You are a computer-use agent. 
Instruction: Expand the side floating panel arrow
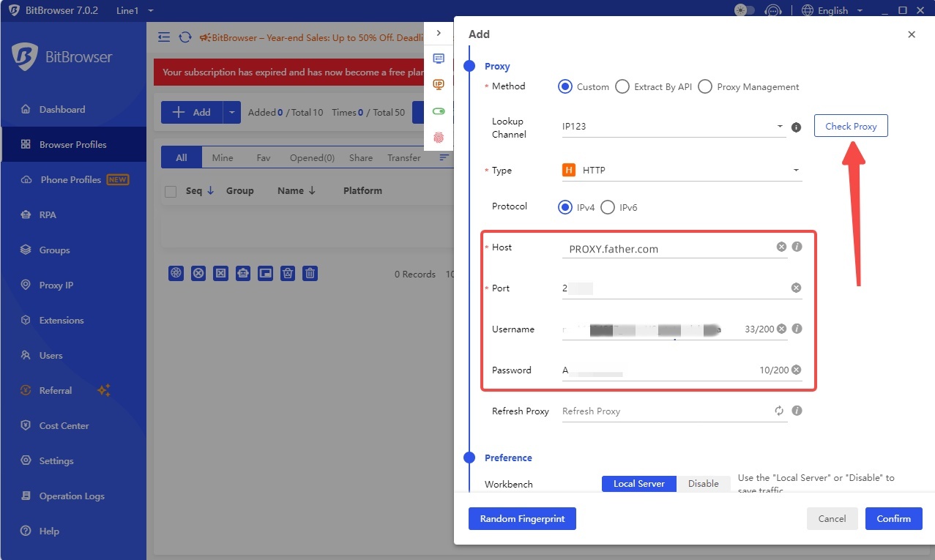pyautogui.click(x=439, y=34)
